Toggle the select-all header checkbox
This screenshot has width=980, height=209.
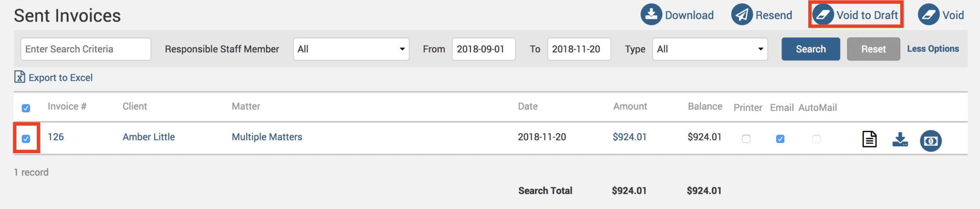(x=26, y=108)
